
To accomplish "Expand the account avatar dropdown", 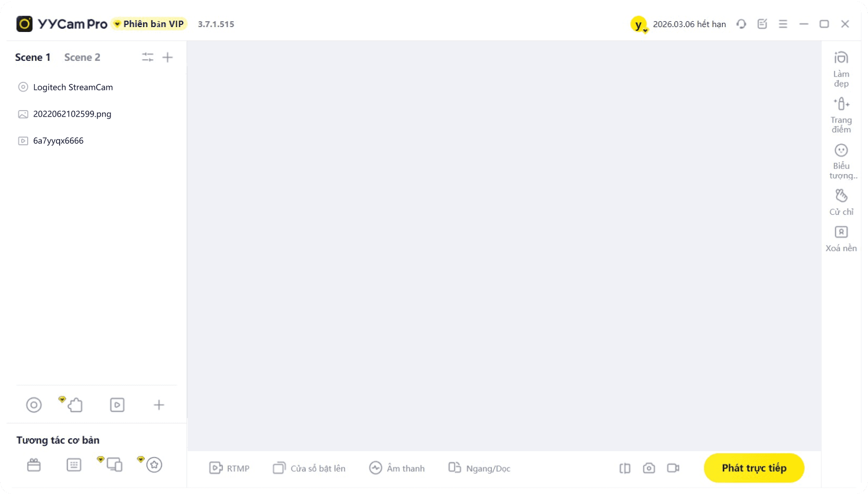I will tap(639, 24).
